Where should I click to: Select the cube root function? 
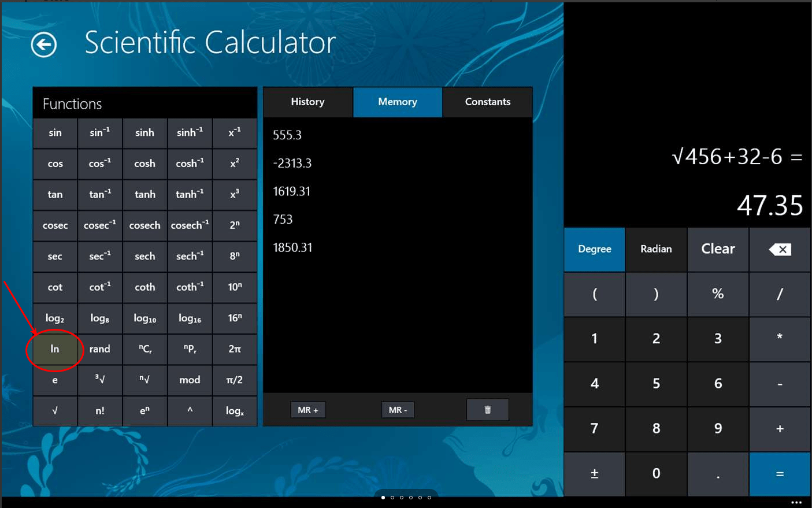click(100, 380)
